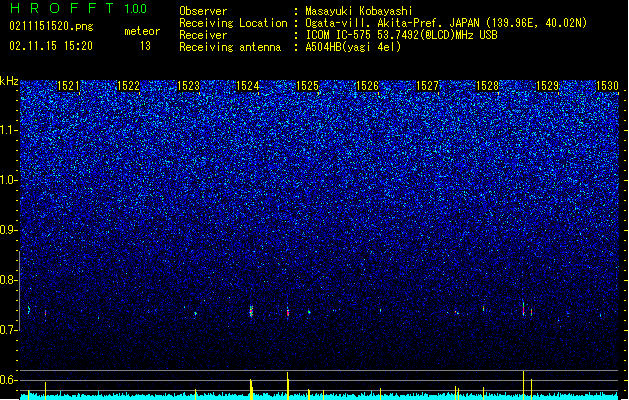Click the meteor echo just before 1525

288,312
